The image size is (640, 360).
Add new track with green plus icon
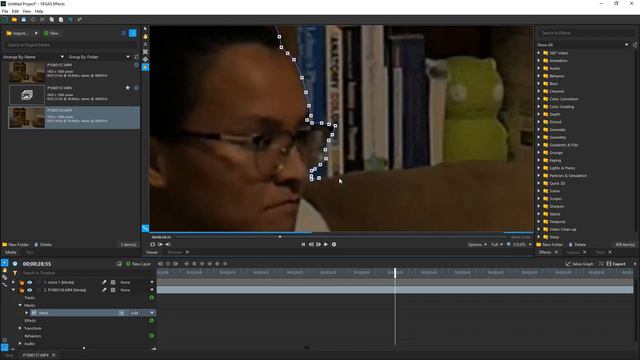[151, 298]
